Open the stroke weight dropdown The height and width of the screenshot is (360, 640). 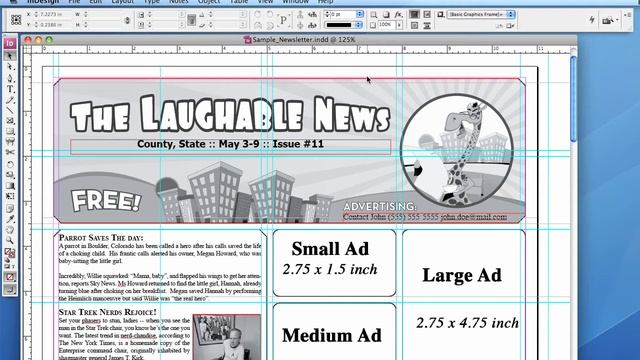pyautogui.click(x=360, y=15)
